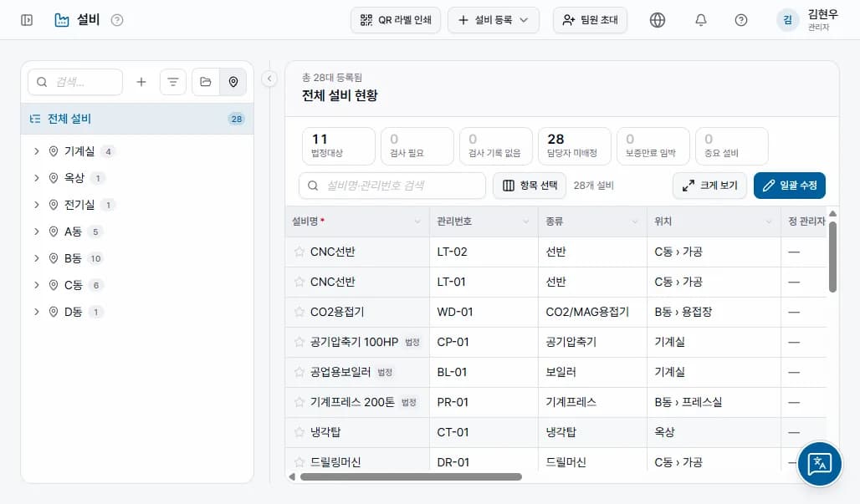Open 종류 column dropdown arrow

[635, 221]
